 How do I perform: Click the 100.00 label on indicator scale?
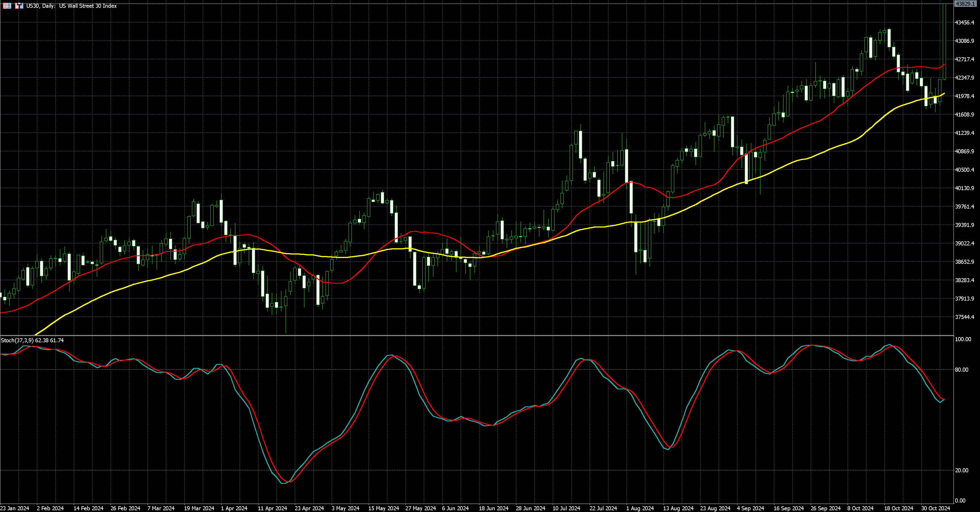coord(963,339)
